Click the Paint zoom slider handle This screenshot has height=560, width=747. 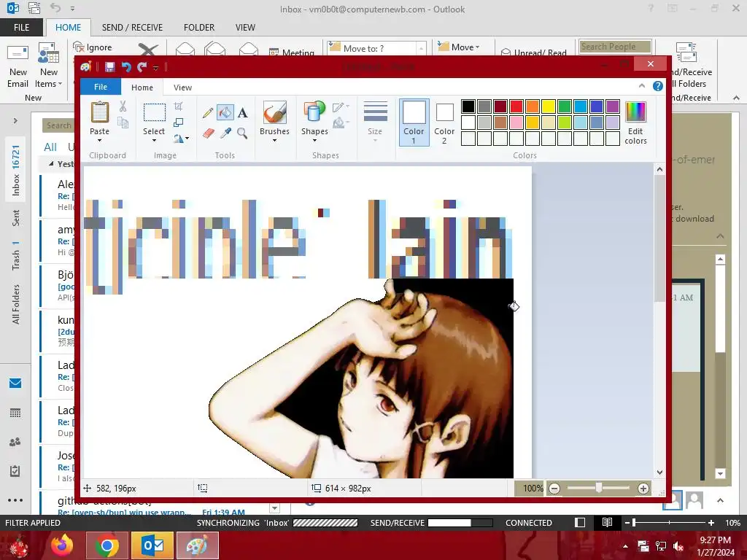599,488
